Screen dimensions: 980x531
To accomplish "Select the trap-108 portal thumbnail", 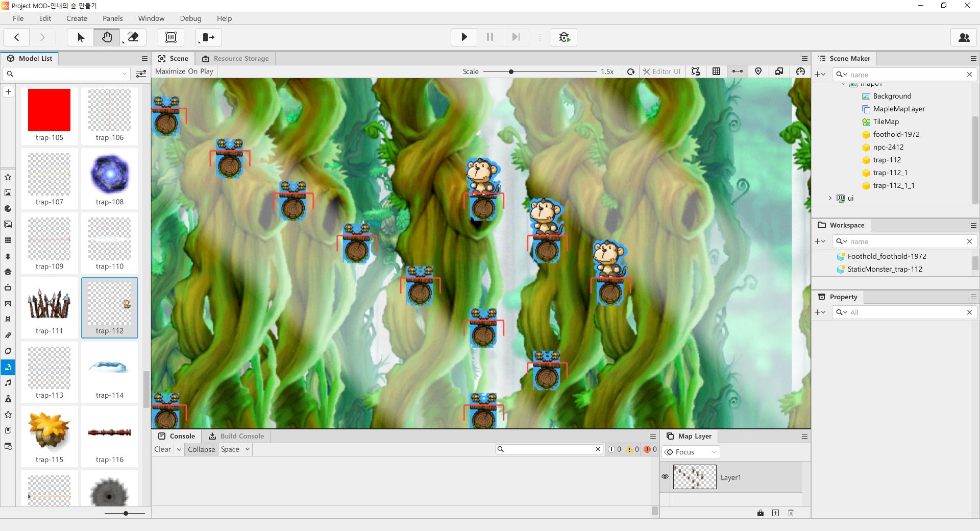I will (110, 180).
